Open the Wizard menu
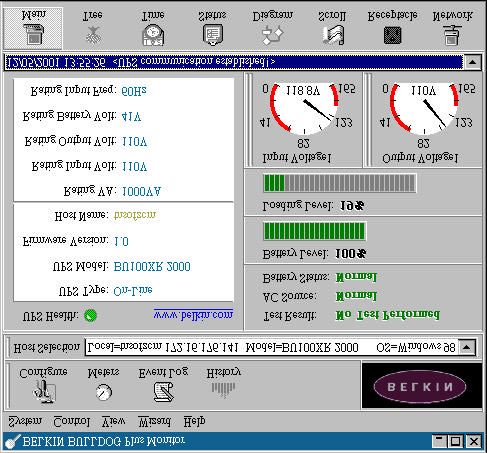This screenshot has width=487, height=453. pos(154,422)
